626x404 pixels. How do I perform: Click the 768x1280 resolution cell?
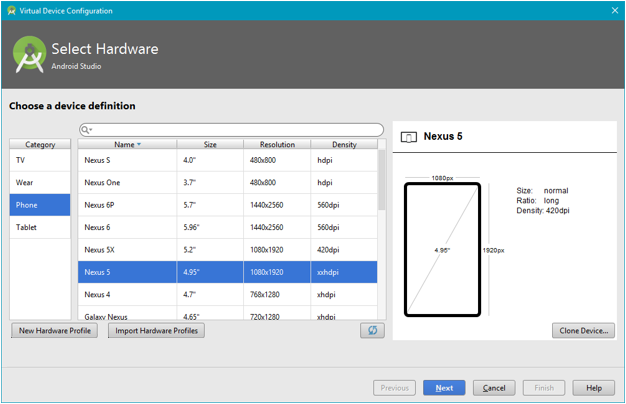pos(277,295)
